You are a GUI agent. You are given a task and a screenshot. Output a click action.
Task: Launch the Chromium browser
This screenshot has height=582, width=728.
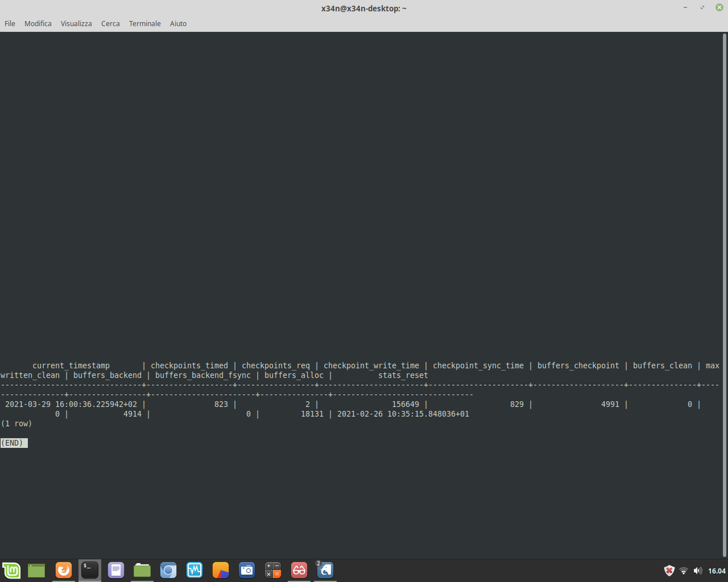(168, 570)
